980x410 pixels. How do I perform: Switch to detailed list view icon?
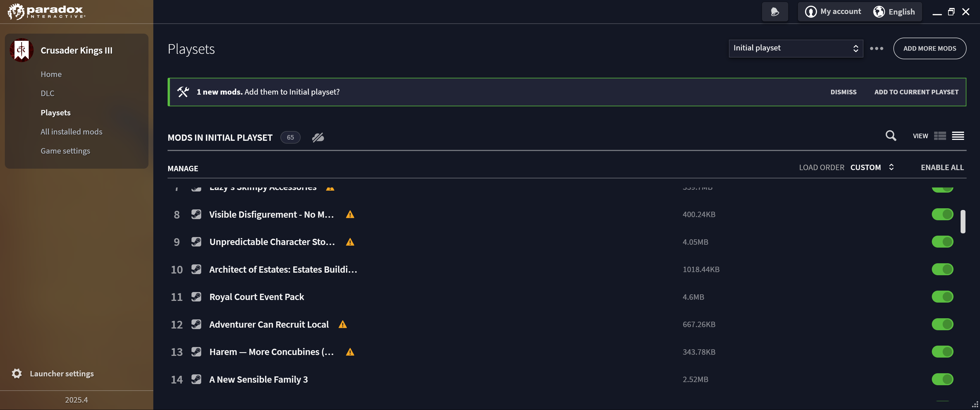(940, 136)
